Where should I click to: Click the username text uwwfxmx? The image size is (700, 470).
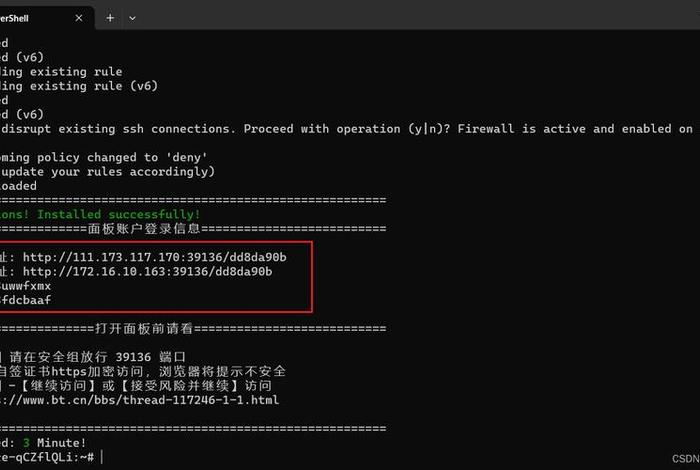tap(25, 286)
